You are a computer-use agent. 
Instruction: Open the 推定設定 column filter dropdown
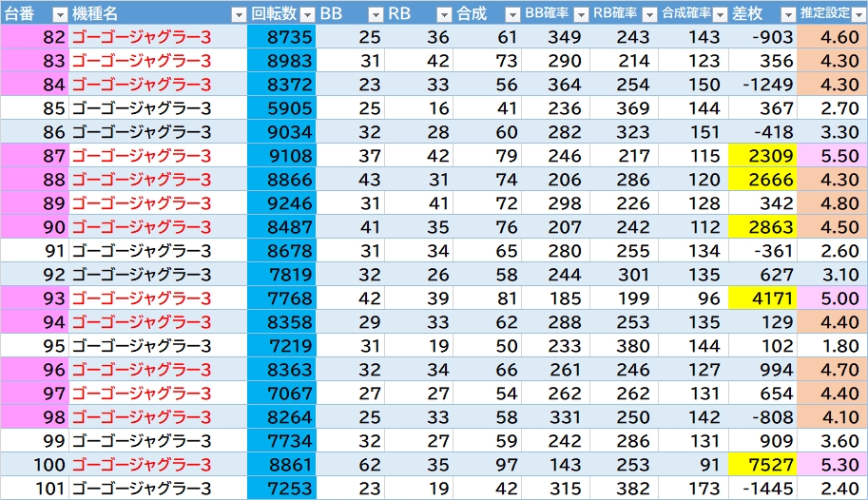click(858, 15)
